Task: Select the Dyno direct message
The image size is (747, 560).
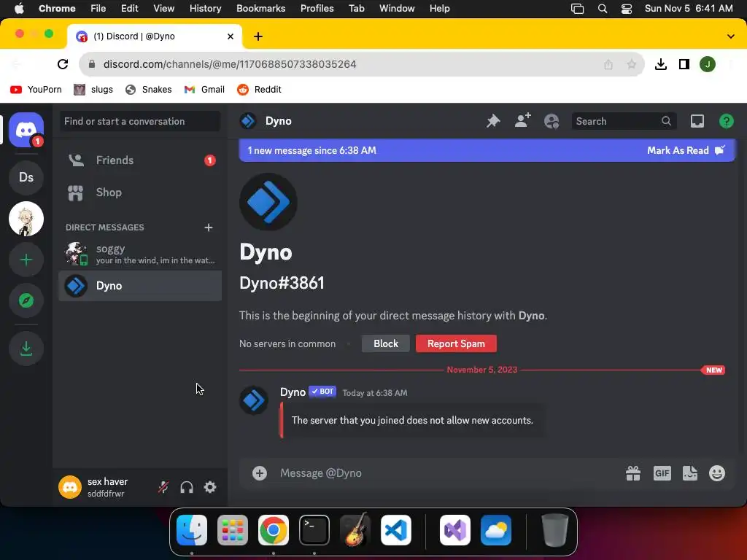Action: pos(140,286)
